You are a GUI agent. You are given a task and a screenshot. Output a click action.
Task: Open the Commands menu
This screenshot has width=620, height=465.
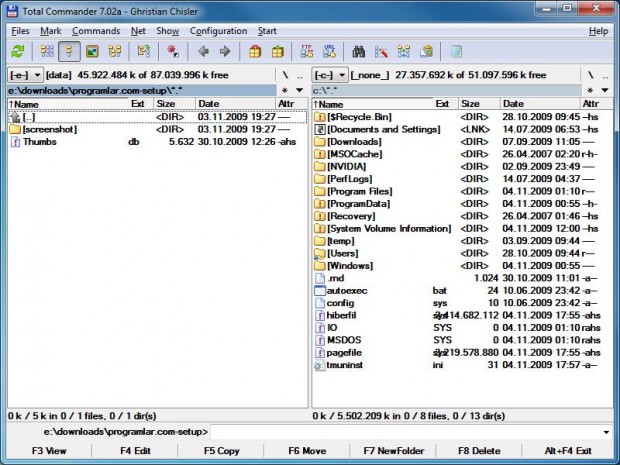tap(96, 31)
